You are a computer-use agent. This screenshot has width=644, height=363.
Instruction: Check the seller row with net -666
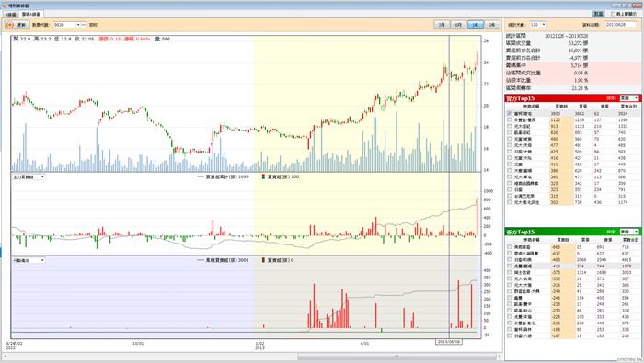pos(510,247)
